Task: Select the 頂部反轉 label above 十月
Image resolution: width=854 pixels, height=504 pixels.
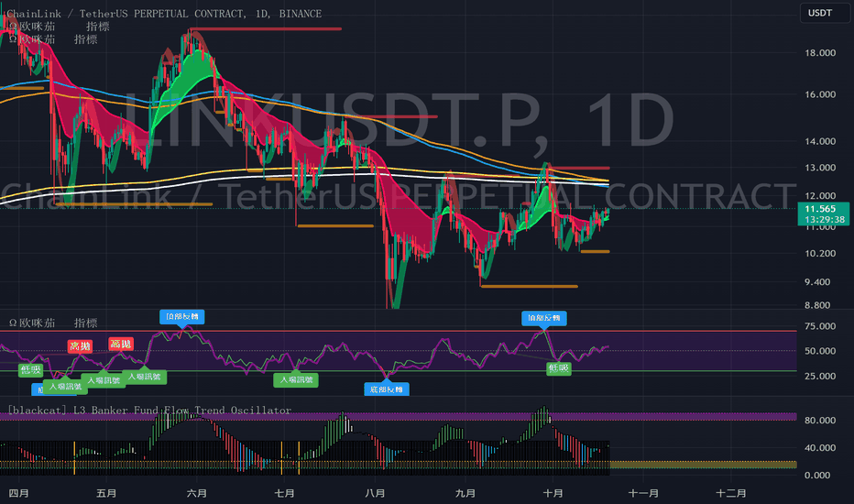Action: [543, 318]
